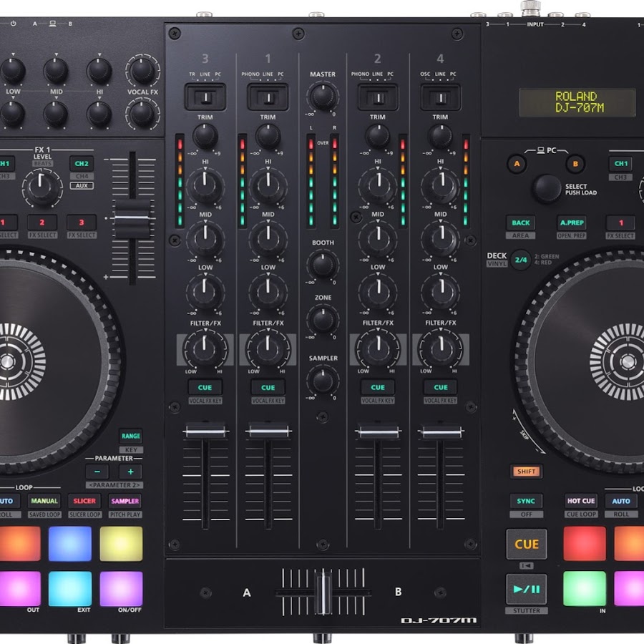Click the channel 2 FILTER/FX knob

(378, 348)
